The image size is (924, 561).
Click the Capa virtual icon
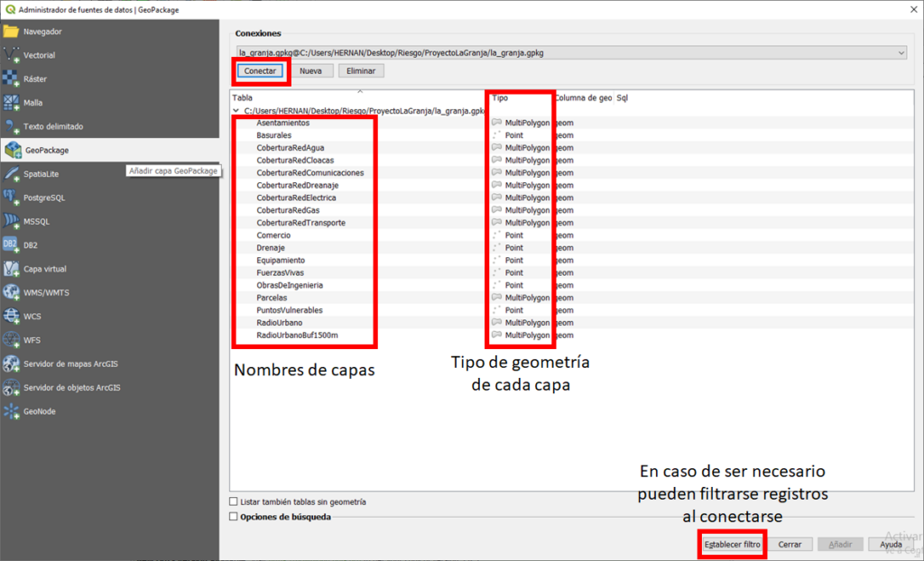pyautogui.click(x=11, y=269)
